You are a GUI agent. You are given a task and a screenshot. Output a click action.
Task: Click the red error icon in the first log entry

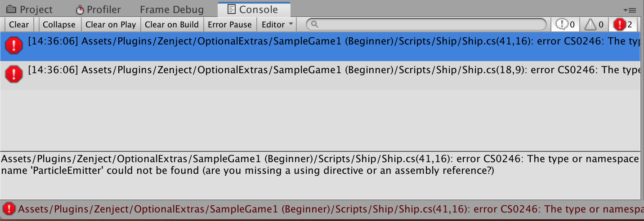tap(14, 44)
